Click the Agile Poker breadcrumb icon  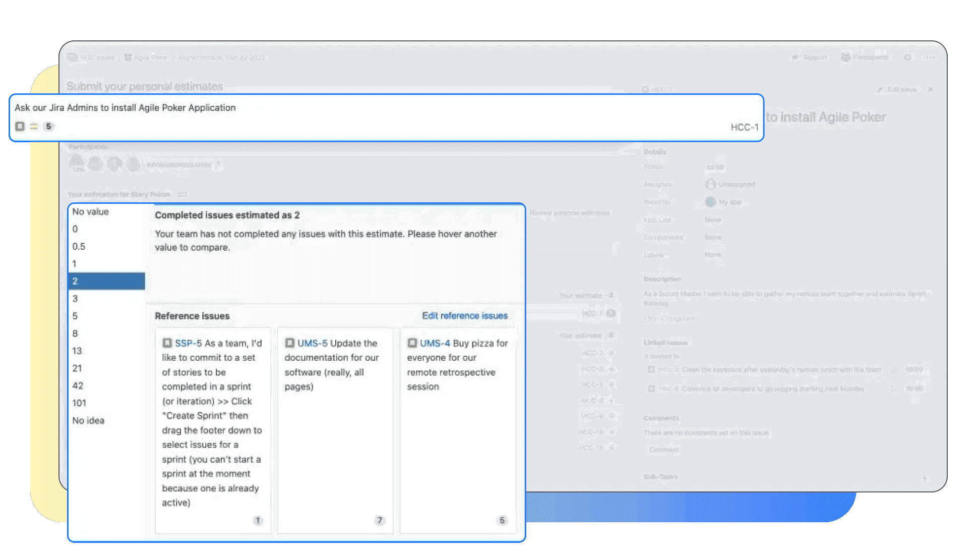[x=128, y=58]
